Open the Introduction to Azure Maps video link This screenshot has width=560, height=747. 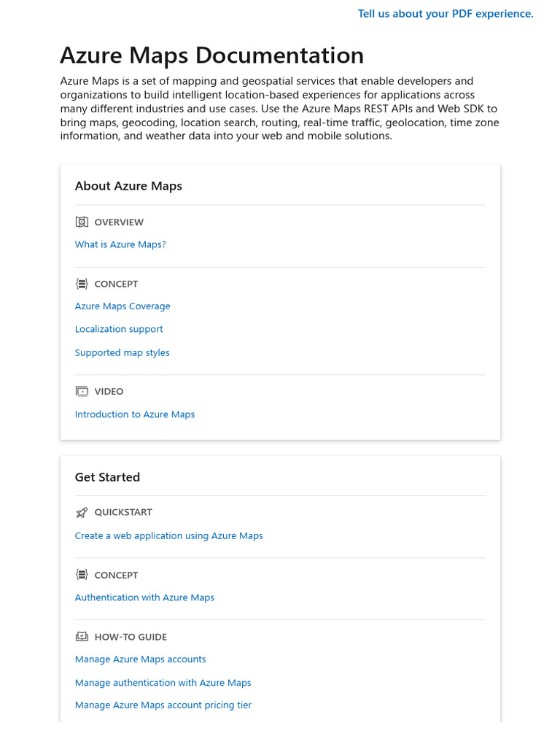coord(135,414)
